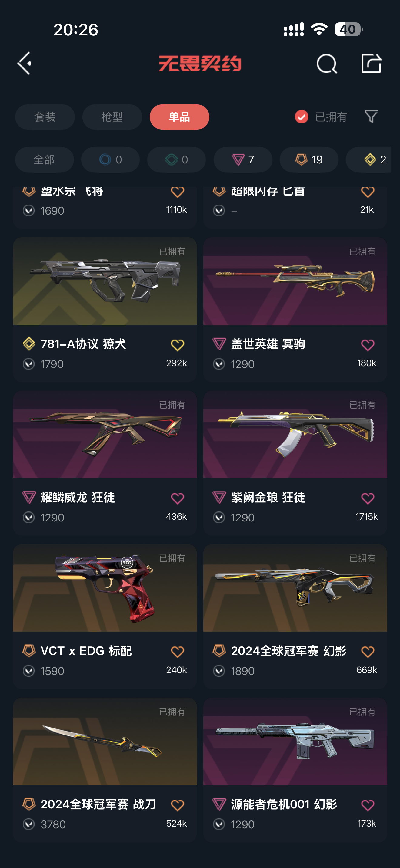Select the 全部 rarity filter chip

[x=45, y=159]
